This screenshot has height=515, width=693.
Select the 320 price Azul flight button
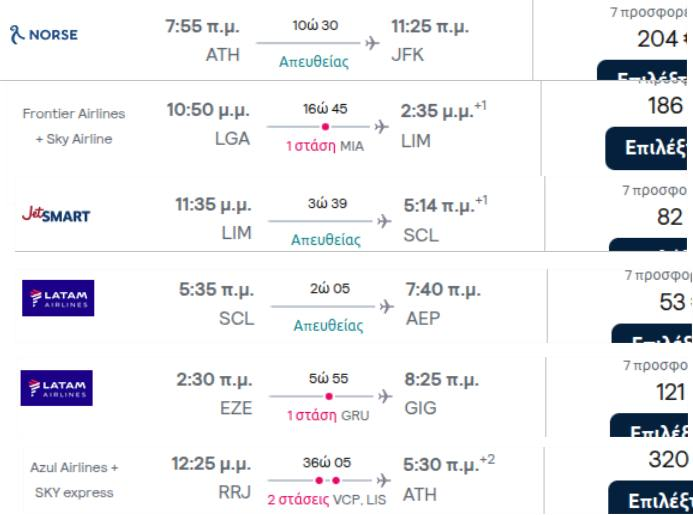coord(648,497)
